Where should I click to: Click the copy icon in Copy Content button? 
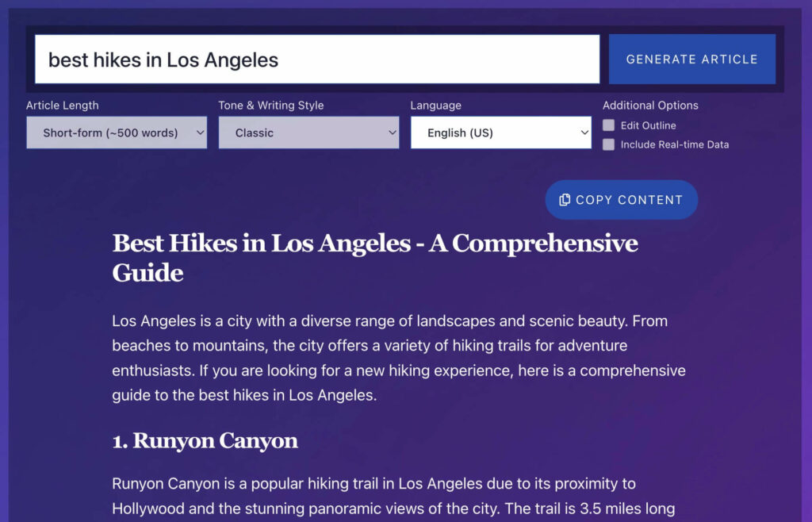[x=563, y=200]
